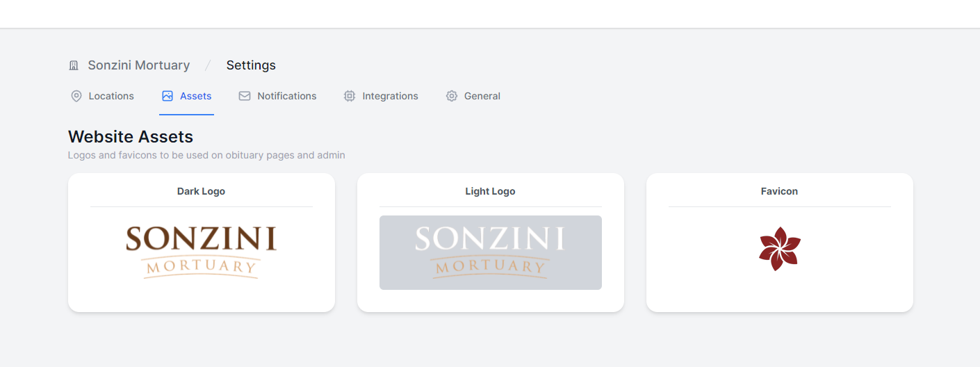Select the red flower favicon image
The width and height of the screenshot is (980, 367).
(x=780, y=249)
